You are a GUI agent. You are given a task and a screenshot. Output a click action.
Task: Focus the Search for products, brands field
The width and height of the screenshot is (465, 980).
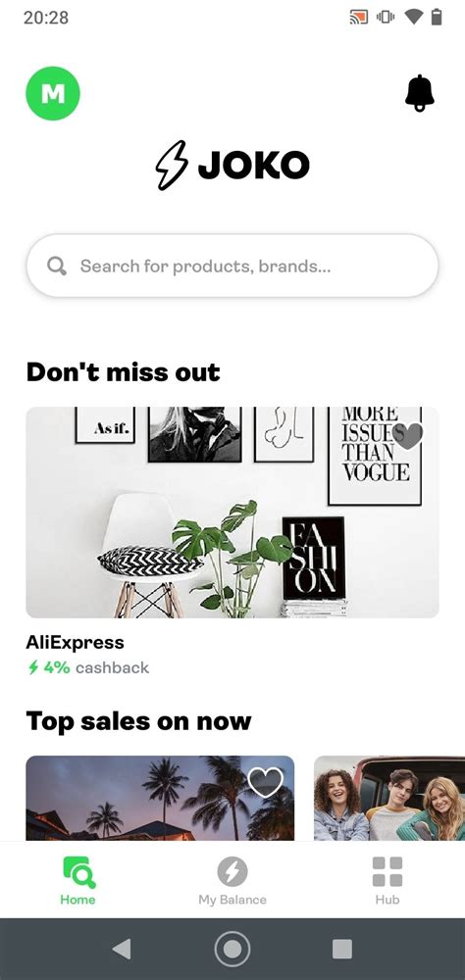point(232,266)
